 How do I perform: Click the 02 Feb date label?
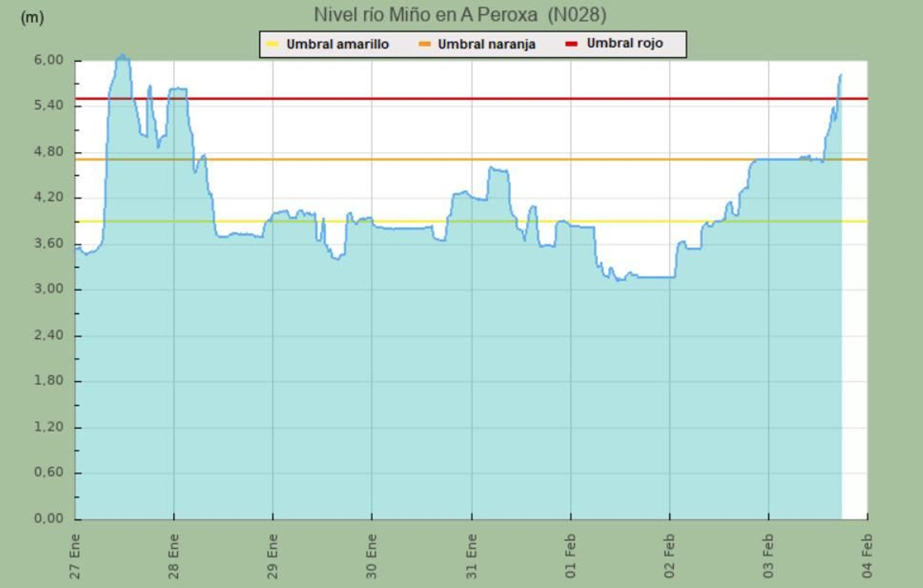pyautogui.click(x=669, y=556)
